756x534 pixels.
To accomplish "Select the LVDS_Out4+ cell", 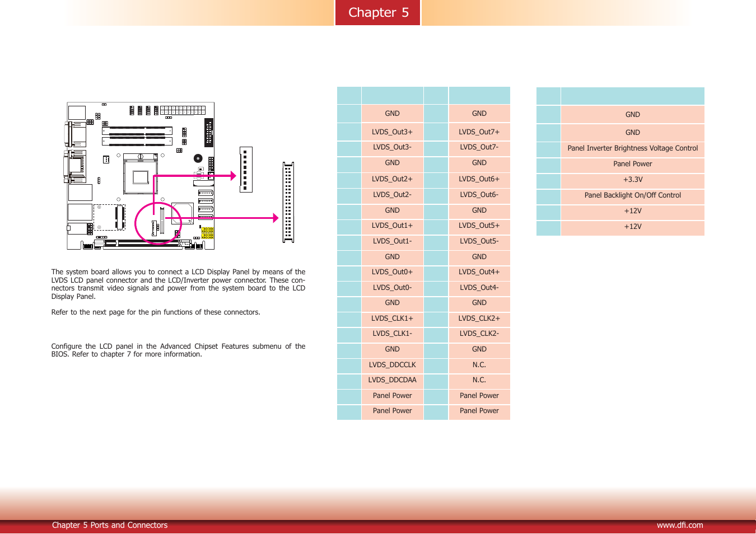I will pyautogui.click(x=479, y=272).
